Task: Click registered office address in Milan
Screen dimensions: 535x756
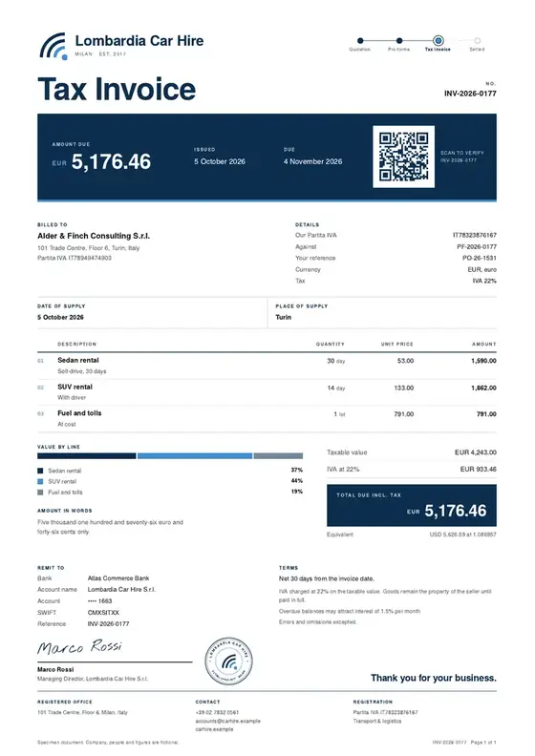Action: tap(82, 712)
